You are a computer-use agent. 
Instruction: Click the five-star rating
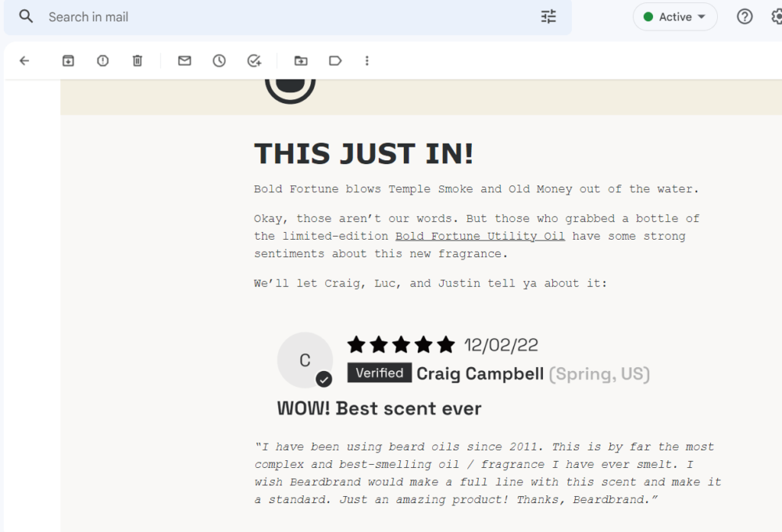click(401, 344)
